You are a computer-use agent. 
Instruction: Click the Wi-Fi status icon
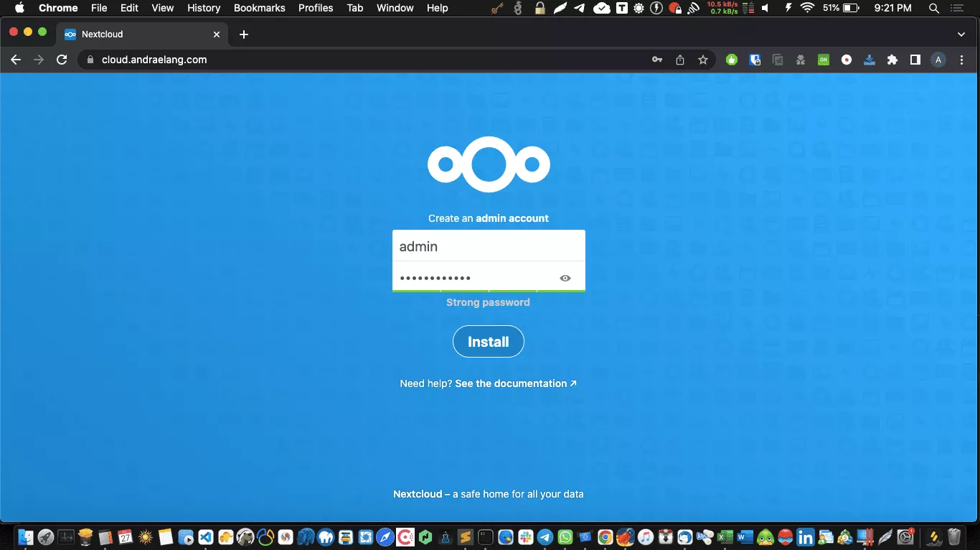808,8
